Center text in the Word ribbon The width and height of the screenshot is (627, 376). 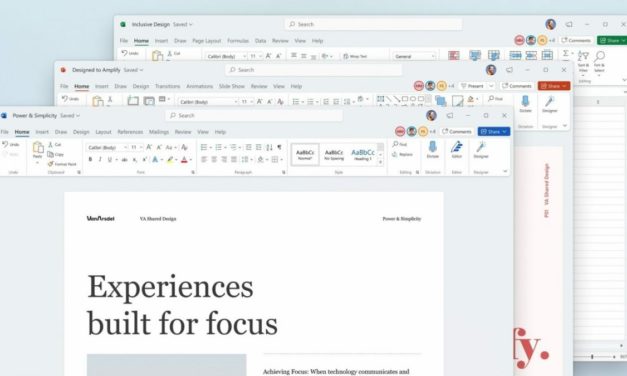click(214, 160)
